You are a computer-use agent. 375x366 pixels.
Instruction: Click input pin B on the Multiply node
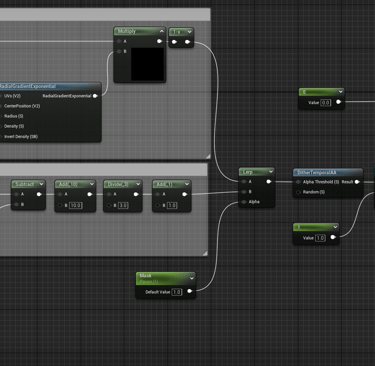point(119,51)
